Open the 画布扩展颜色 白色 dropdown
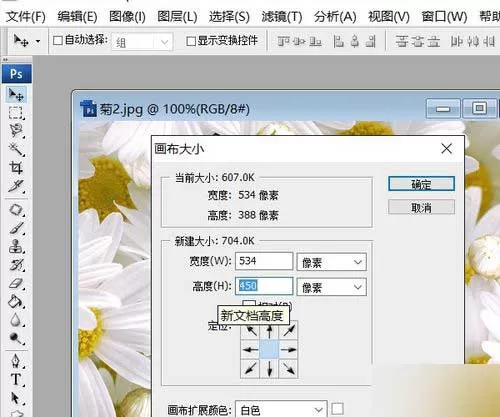This screenshot has width=500, height=417. [281, 409]
